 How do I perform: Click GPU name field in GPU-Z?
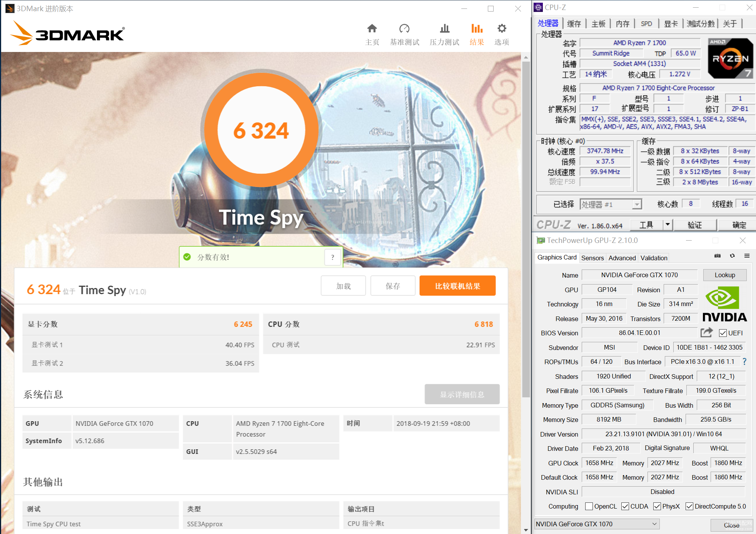click(x=639, y=275)
